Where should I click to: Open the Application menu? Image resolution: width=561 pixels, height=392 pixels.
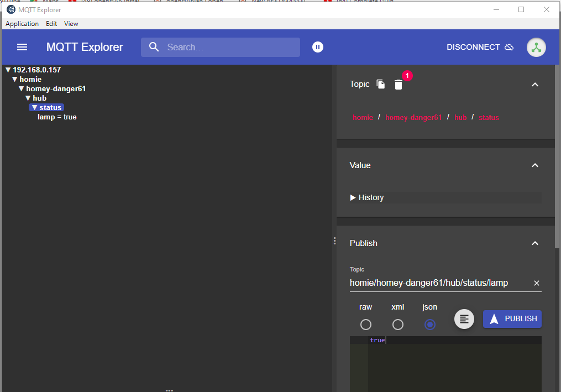click(22, 24)
